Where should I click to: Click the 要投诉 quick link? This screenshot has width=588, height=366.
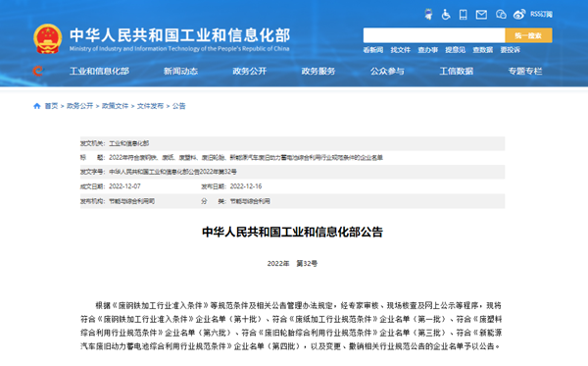[510, 50]
